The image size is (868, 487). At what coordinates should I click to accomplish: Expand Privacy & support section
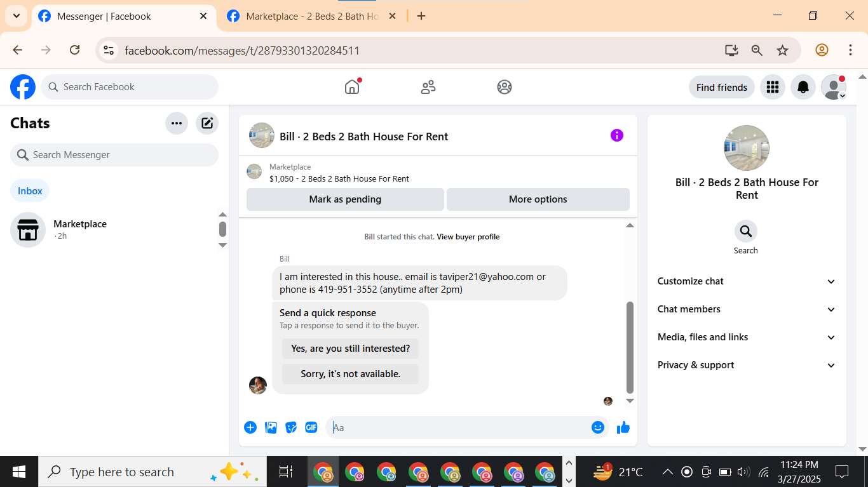[747, 365]
